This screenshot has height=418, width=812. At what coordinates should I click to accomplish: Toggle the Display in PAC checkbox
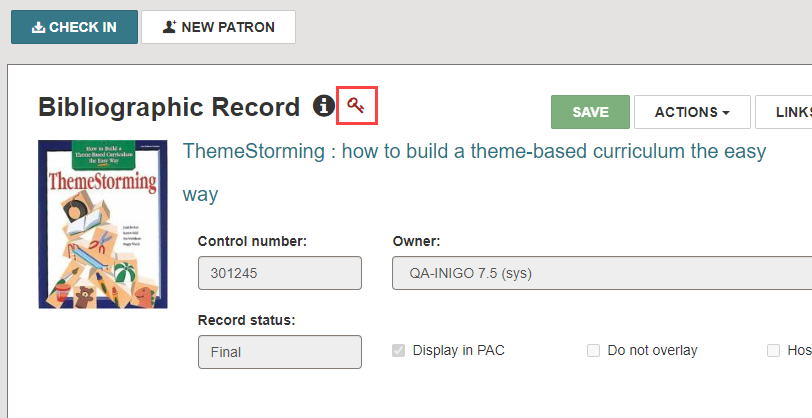point(398,351)
